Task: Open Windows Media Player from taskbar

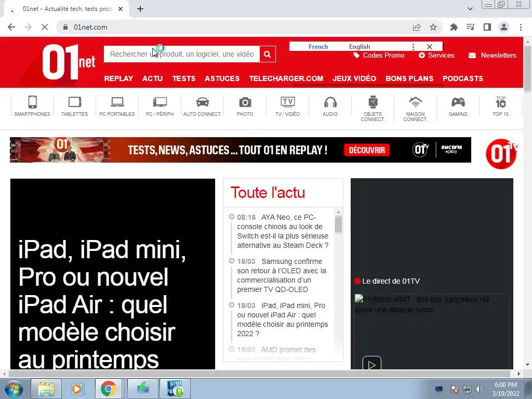Action: pyautogui.click(x=77, y=389)
